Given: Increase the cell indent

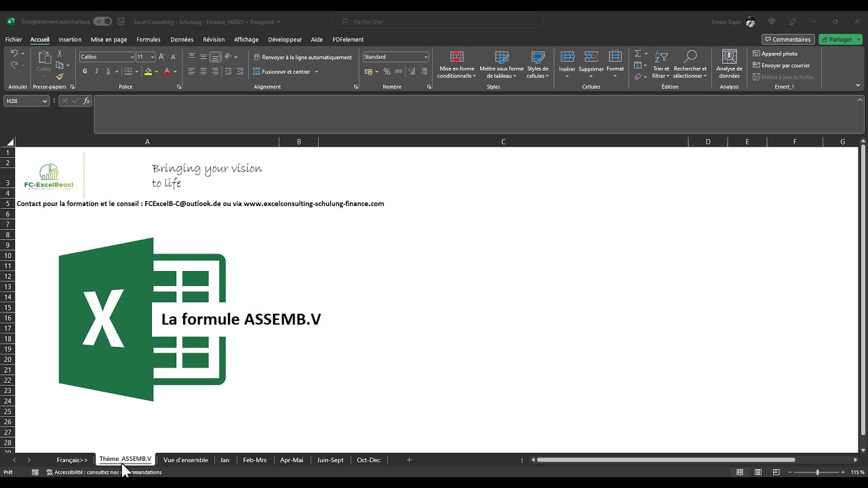Looking at the screenshot, I should tap(239, 71).
